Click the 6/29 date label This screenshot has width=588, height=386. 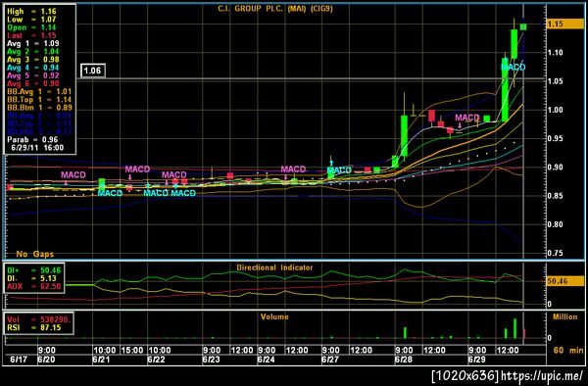pos(477,360)
